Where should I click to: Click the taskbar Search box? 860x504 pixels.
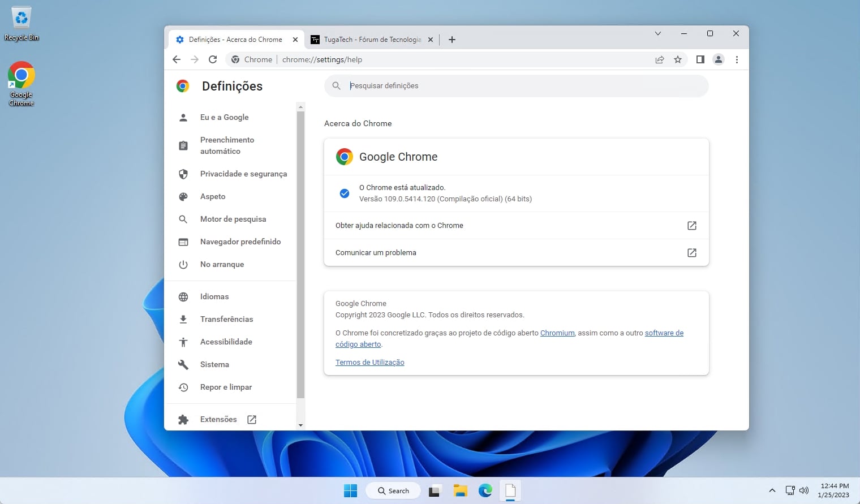coord(393,490)
